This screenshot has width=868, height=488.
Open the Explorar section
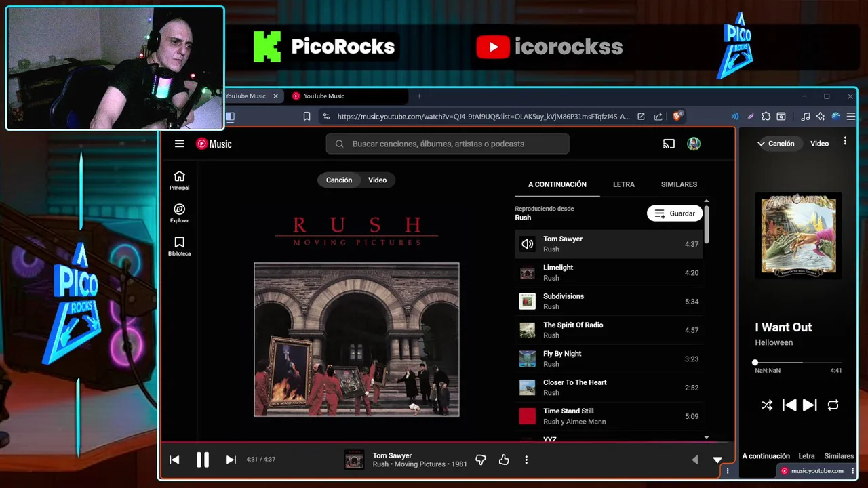(x=179, y=213)
